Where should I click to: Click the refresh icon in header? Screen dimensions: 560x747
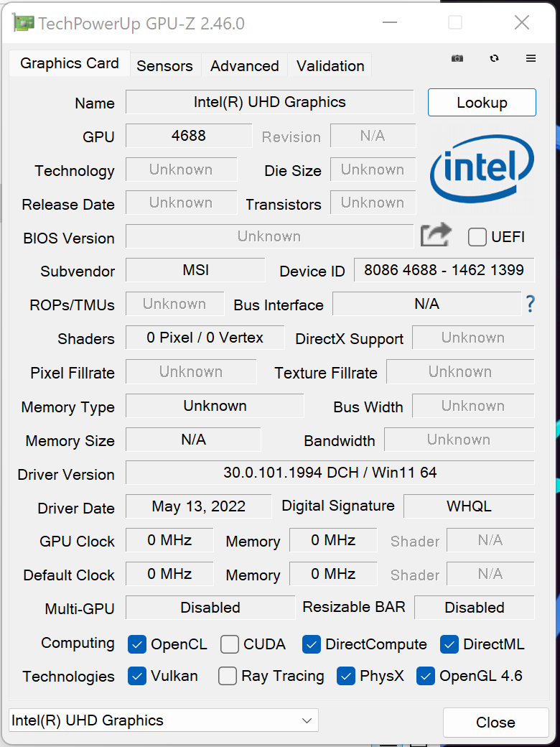pyautogui.click(x=494, y=58)
